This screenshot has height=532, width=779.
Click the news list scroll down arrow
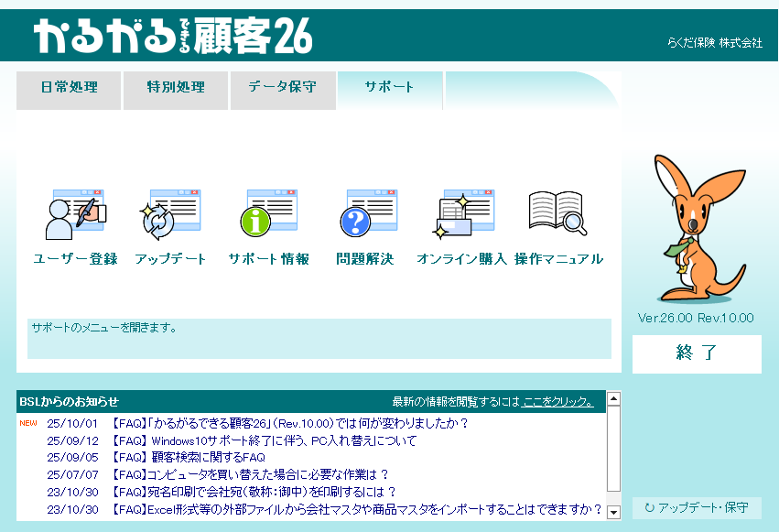click(x=613, y=513)
